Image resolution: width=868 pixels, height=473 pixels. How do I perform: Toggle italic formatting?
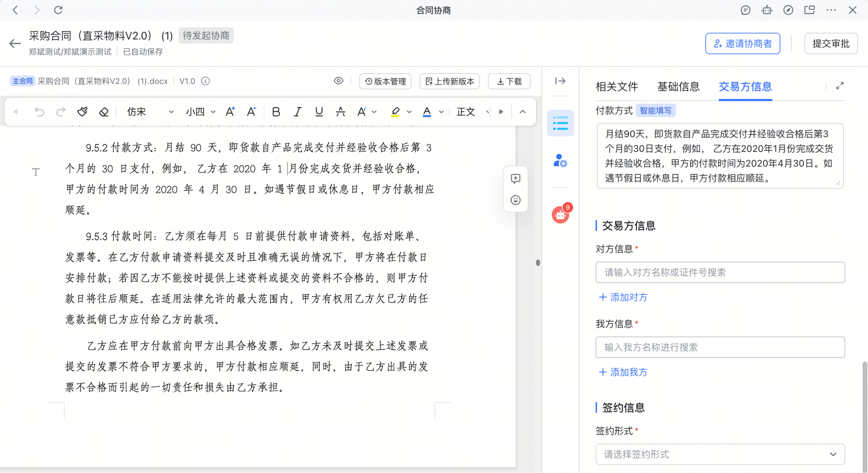[x=297, y=112]
